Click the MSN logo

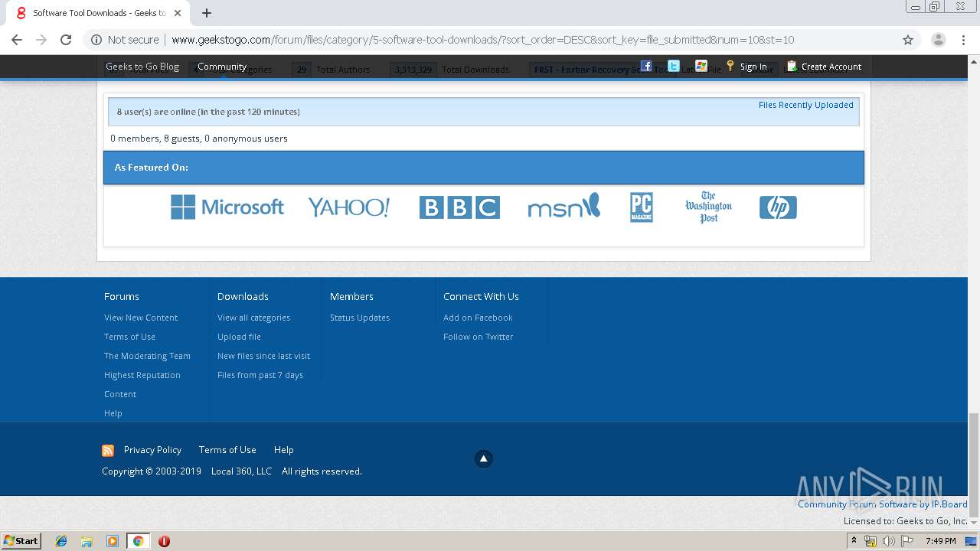(x=563, y=206)
